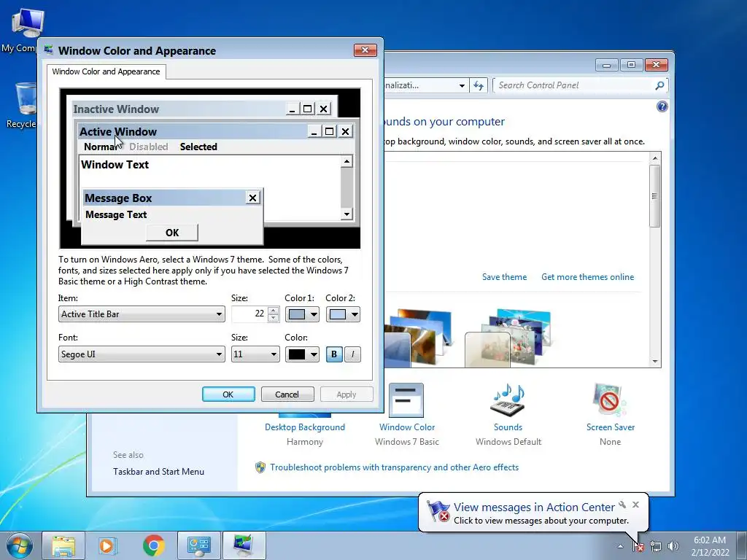Select the Architecture theme thumbnail
Image resolution: width=747 pixels, height=560 pixels.
coord(418,338)
